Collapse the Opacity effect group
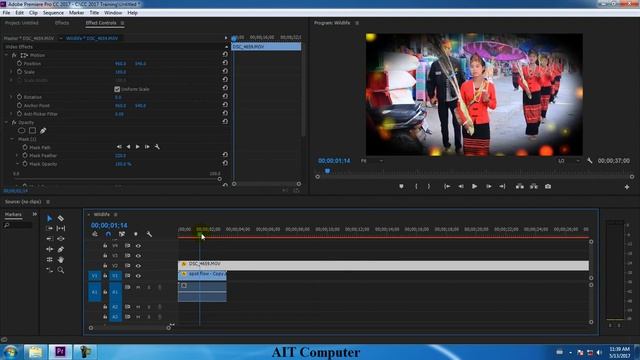 point(6,122)
